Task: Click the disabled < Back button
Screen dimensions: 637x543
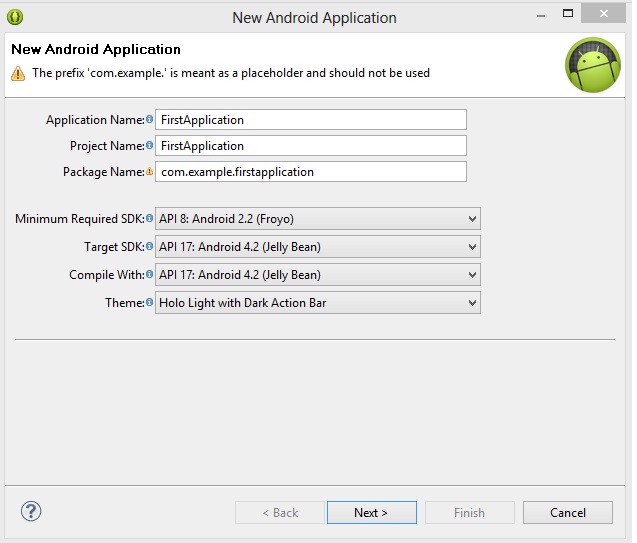Action: tap(280, 513)
